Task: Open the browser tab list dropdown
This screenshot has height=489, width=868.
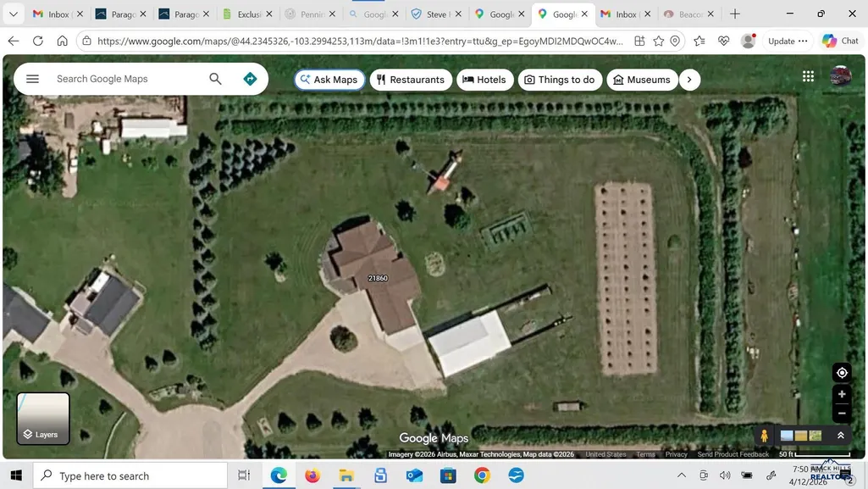Action: 14,14
